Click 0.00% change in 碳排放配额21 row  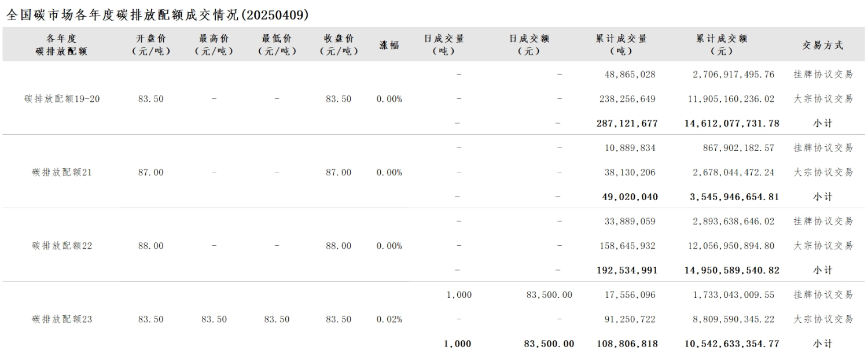(x=389, y=172)
